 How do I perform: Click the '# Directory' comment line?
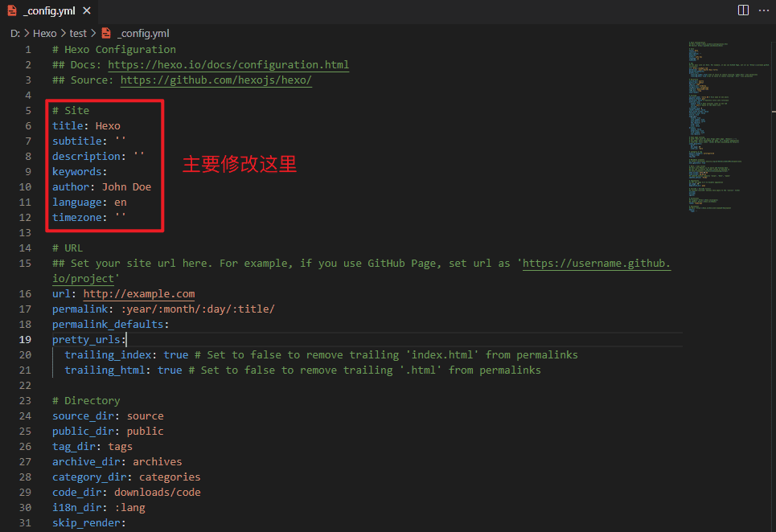click(86, 400)
